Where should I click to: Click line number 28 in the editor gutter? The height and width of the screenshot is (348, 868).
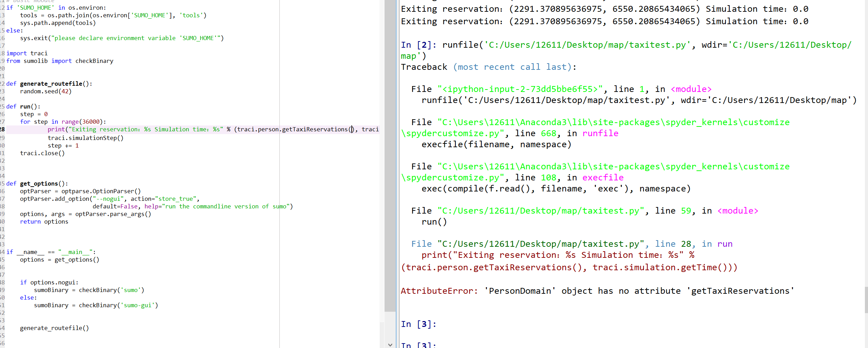(x=3, y=129)
